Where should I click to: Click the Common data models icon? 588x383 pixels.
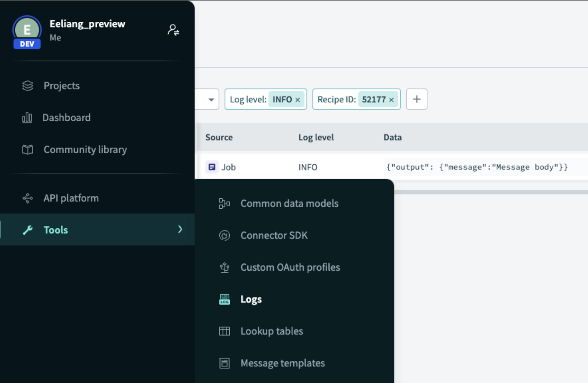tap(224, 203)
